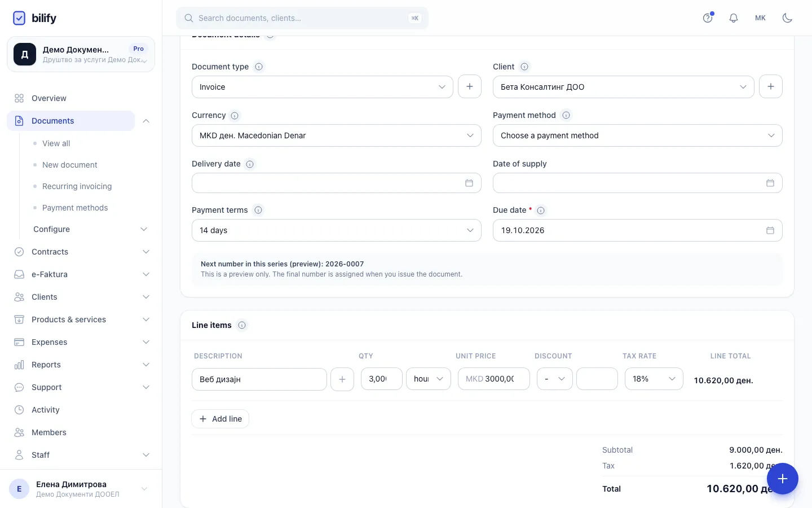The width and height of the screenshot is (812, 508).
Task: Show info tooltip for Document type
Action: tap(259, 67)
